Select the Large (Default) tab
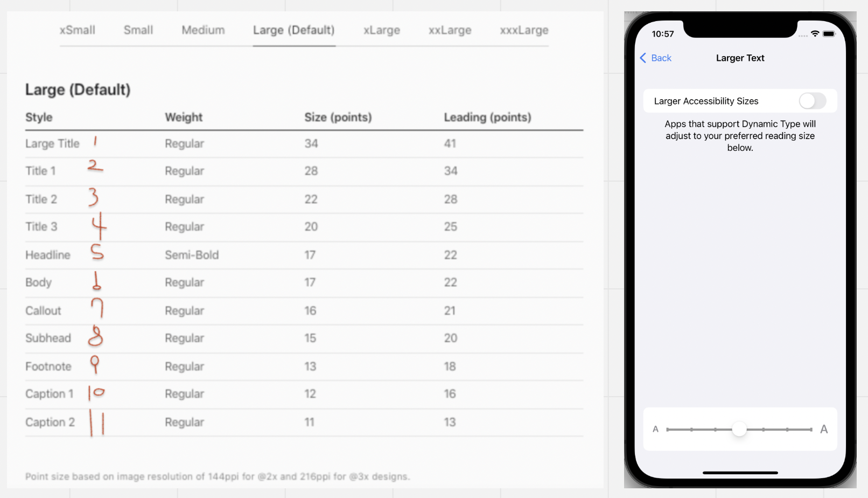This screenshot has height=498, width=868. point(294,30)
